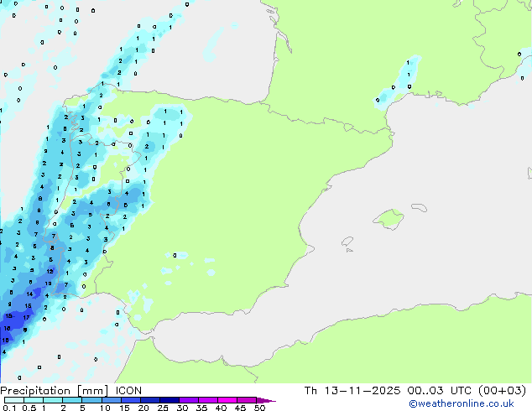Click the above-50 arrow tip of legend

(x=266, y=400)
